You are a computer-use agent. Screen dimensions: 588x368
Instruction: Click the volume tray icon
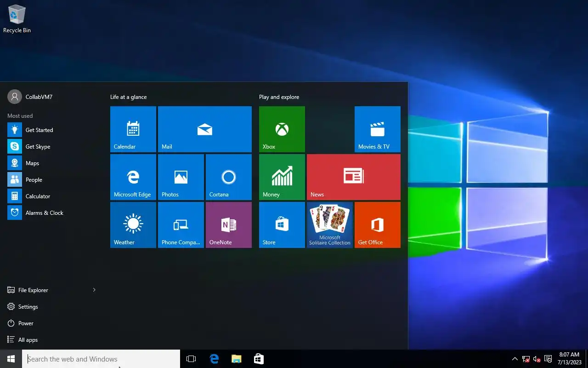pyautogui.click(x=537, y=359)
